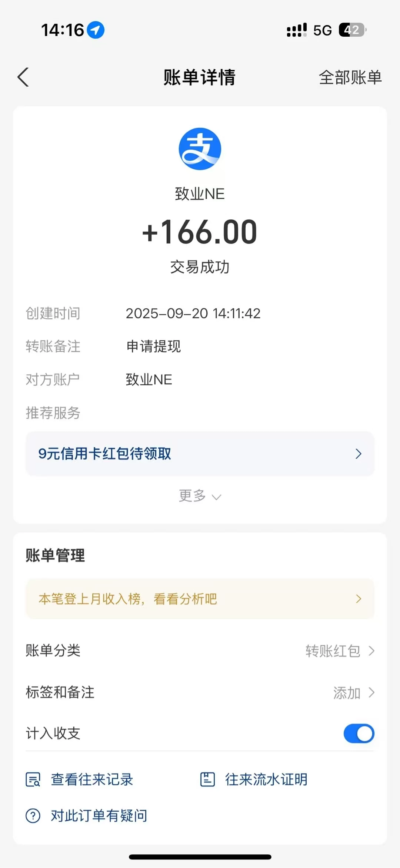
Task: Open 标签和备注 添加 option
Action: (353, 693)
